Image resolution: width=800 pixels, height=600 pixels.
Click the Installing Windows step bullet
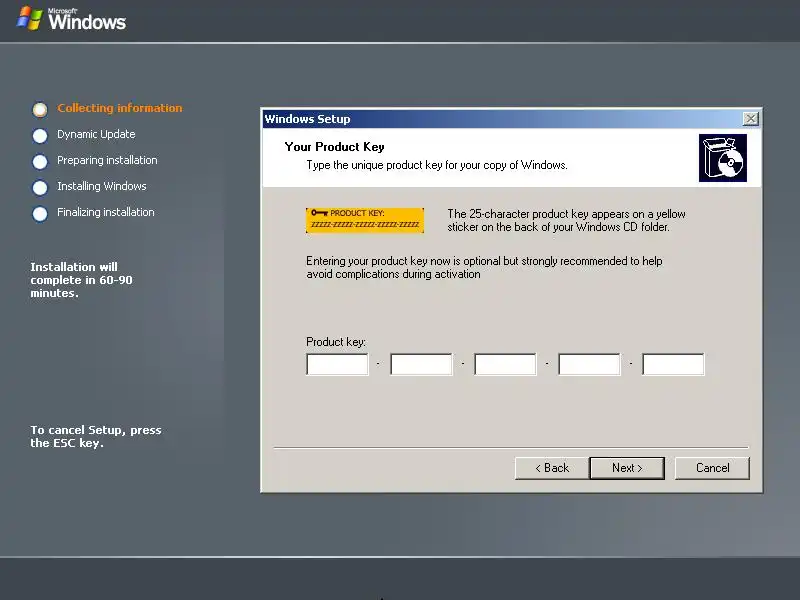click(40, 188)
